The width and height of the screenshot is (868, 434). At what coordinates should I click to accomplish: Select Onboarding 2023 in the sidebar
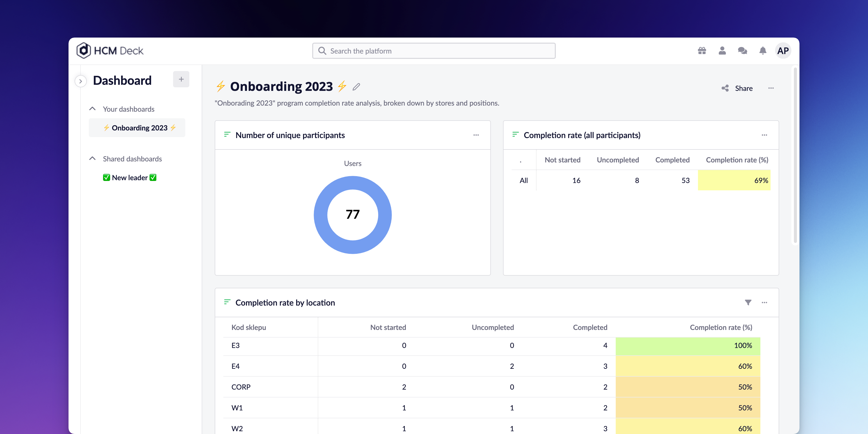tap(137, 128)
